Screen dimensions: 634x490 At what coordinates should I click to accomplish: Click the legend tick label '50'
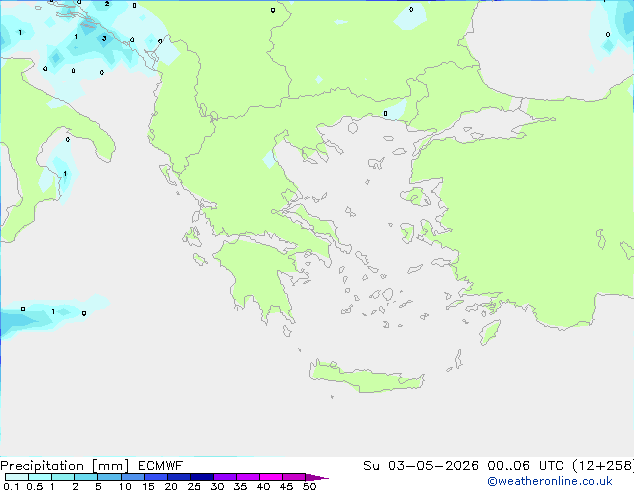(309, 486)
